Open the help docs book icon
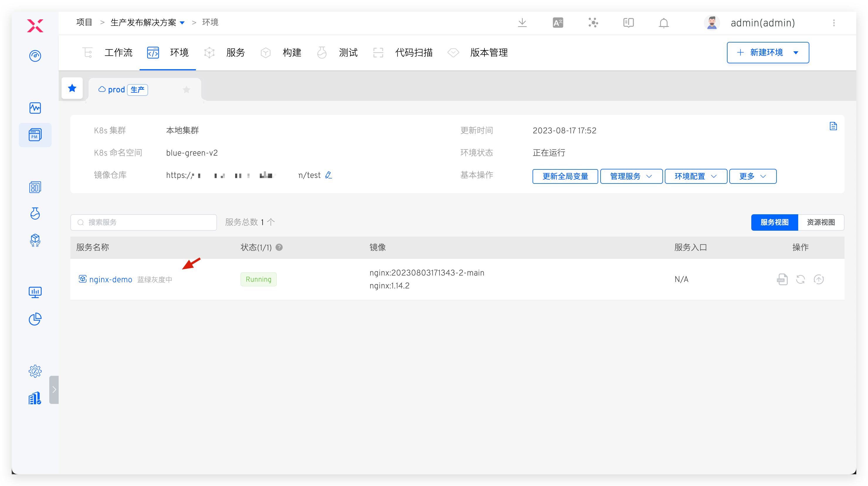This screenshot has width=868, height=486. [x=628, y=23]
